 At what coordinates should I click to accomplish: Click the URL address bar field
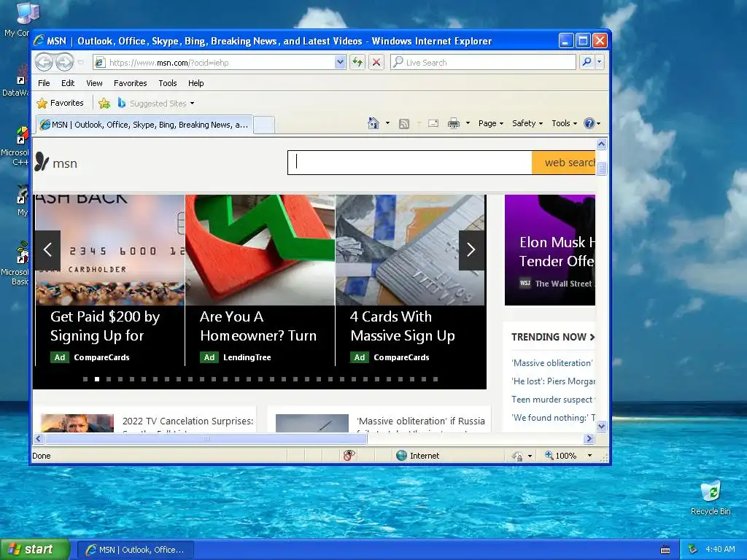[x=219, y=63]
